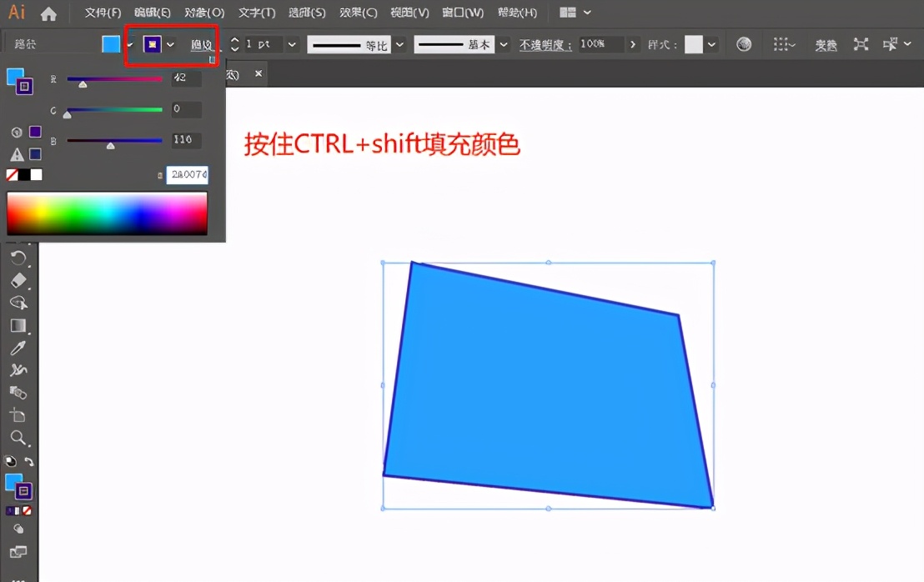Click the dark blue in-gamut color swatch
Image resolution: width=924 pixels, height=582 pixels.
coord(35,154)
